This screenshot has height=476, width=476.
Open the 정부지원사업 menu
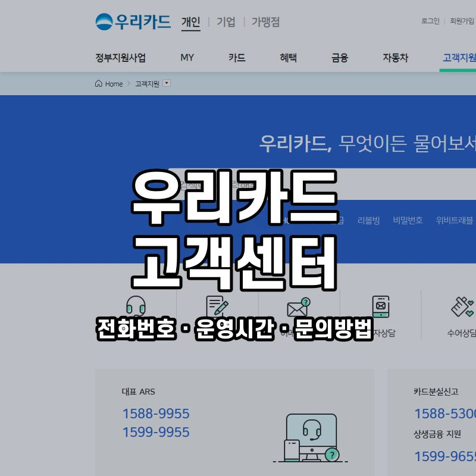[121, 58]
